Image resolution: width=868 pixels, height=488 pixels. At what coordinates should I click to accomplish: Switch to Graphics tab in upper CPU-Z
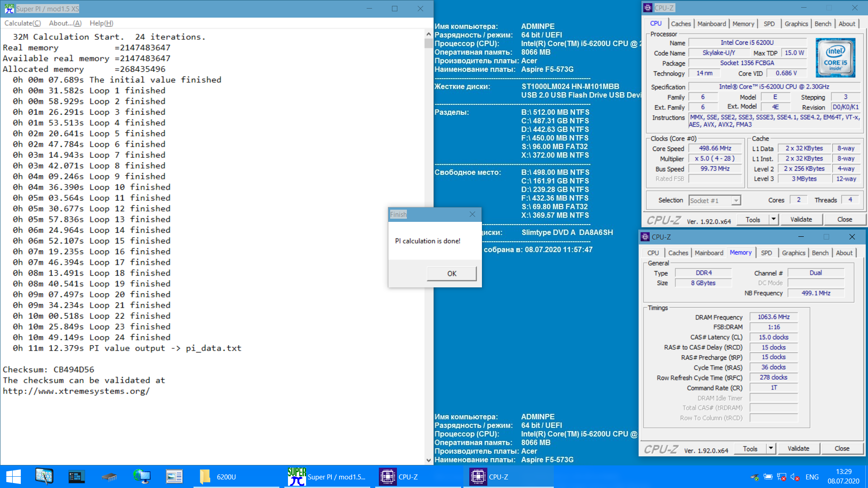(796, 24)
